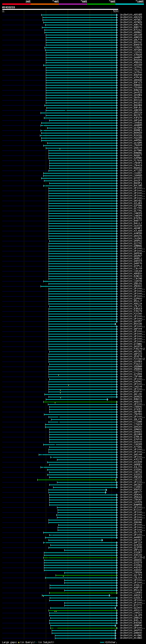Image resolution: width=146 pixels, height=644 pixels.
Task: Click the cyan ~100% identity legend segment
Action: [130, 4]
